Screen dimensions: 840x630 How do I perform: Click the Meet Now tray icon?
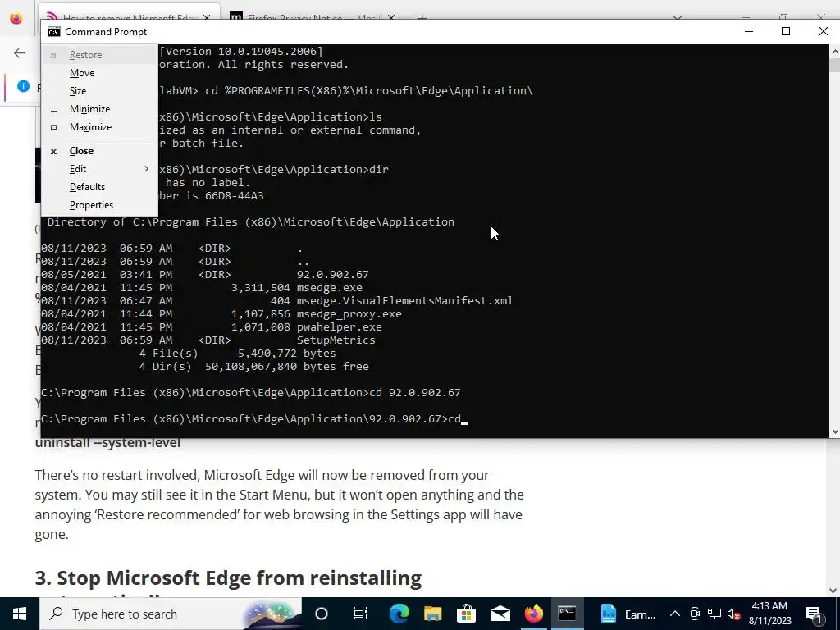point(695,614)
